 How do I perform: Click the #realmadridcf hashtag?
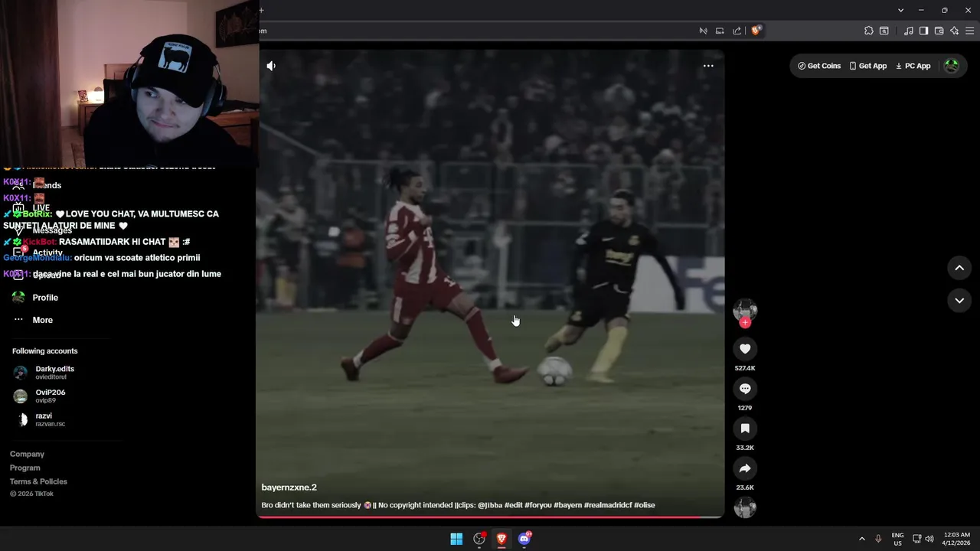(608, 505)
